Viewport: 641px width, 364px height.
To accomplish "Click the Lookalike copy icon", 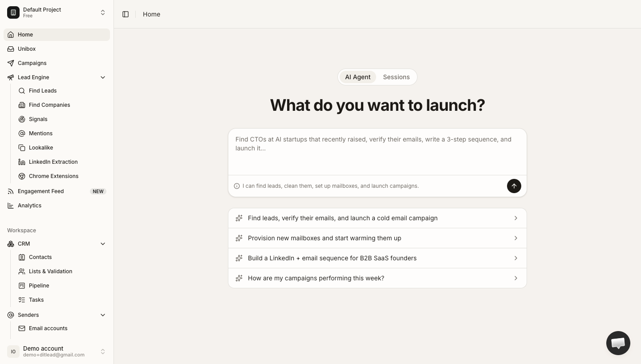I will click(22, 148).
